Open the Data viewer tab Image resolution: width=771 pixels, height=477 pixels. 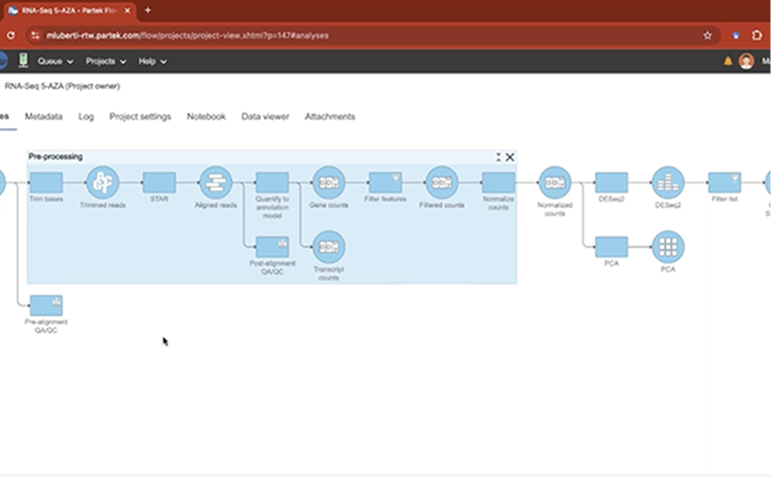(265, 117)
